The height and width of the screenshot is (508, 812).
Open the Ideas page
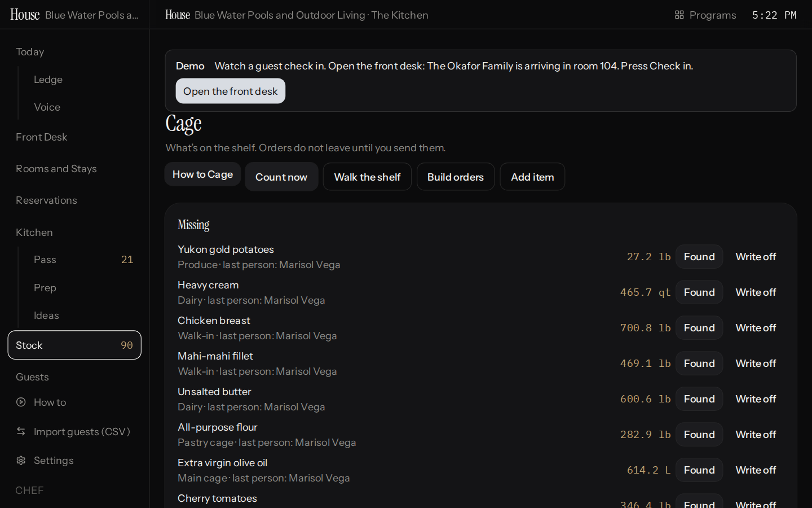point(46,316)
